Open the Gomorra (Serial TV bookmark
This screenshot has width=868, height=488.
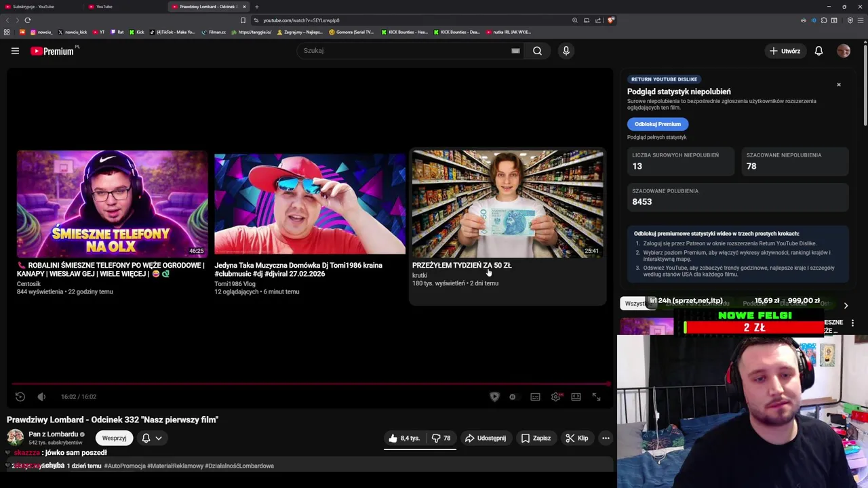point(351,32)
